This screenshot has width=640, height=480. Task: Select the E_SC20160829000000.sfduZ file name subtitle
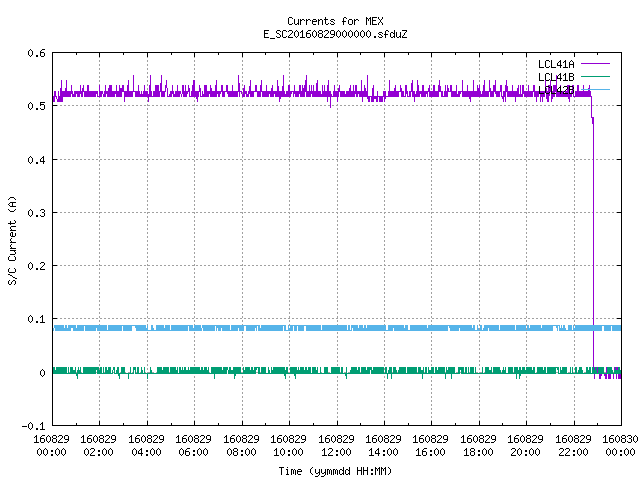(335, 34)
